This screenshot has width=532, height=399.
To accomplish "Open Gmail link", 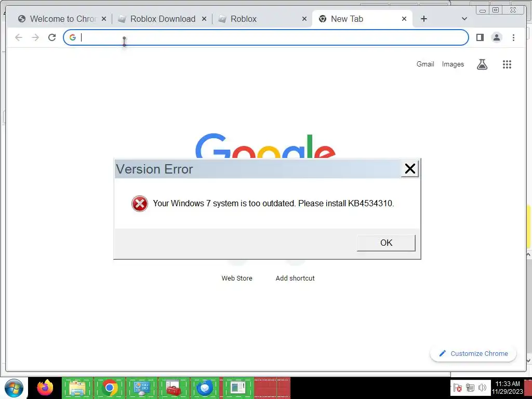I will click(x=425, y=64).
